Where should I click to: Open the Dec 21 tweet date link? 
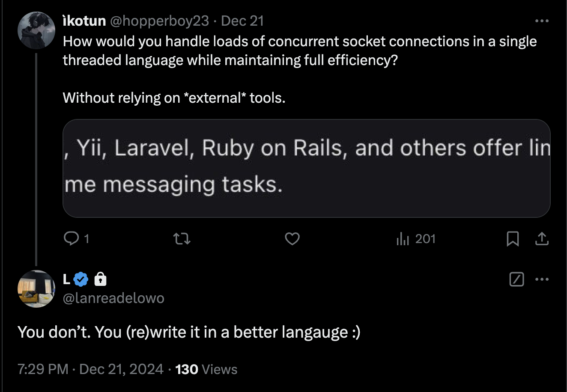pyautogui.click(x=242, y=21)
